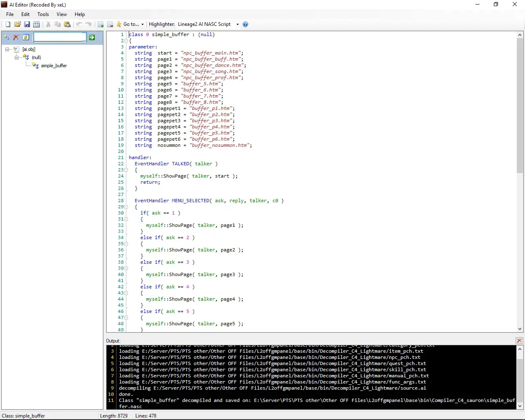Open the View menu

tap(62, 14)
